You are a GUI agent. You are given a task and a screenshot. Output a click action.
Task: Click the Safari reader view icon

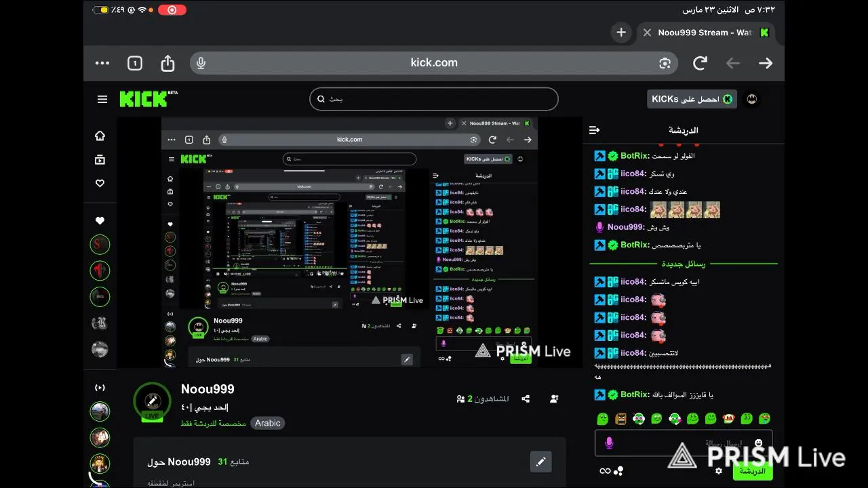[665, 63]
